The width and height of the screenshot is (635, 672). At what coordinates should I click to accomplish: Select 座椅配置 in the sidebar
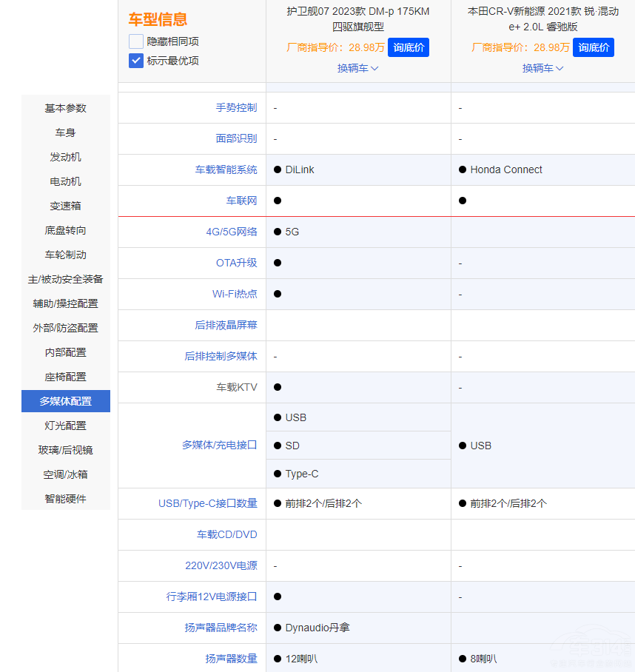(x=66, y=377)
